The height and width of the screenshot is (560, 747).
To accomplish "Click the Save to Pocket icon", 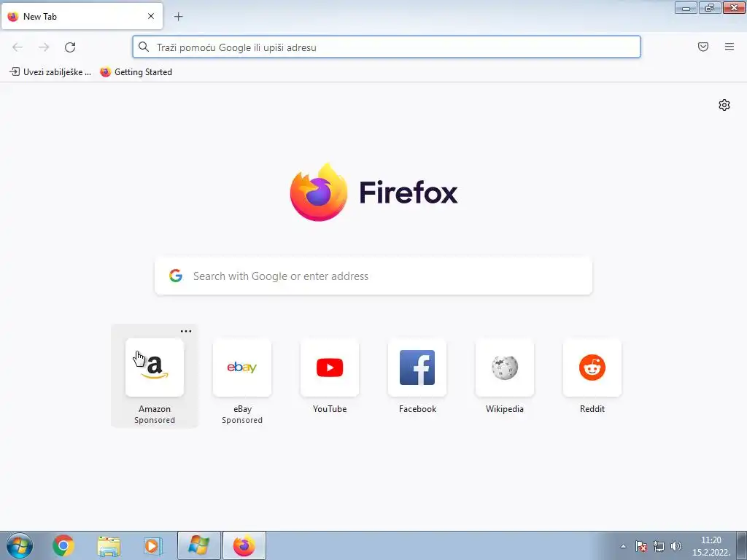I will click(x=703, y=47).
